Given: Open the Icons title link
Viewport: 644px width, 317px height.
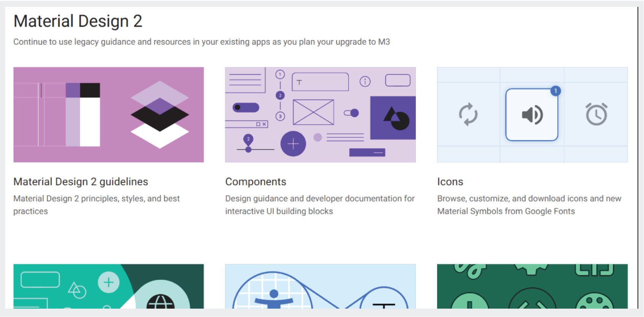Looking at the screenshot, I should pyautogui.click(x=450, y=182).
